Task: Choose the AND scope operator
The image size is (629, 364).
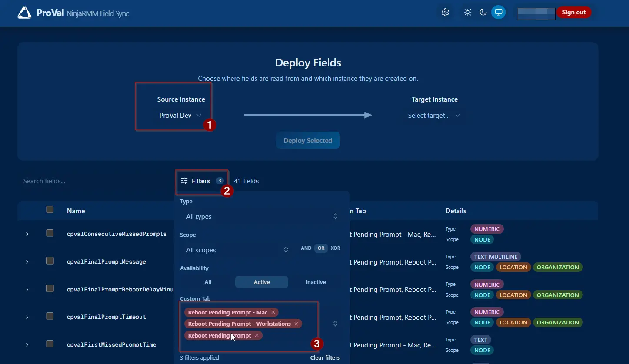Action: pos(306,248)
